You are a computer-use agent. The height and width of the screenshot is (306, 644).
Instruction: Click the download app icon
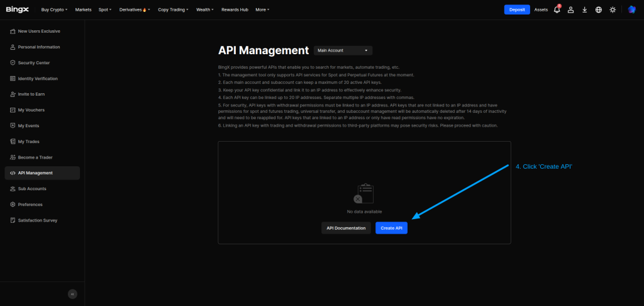(585, 10)
